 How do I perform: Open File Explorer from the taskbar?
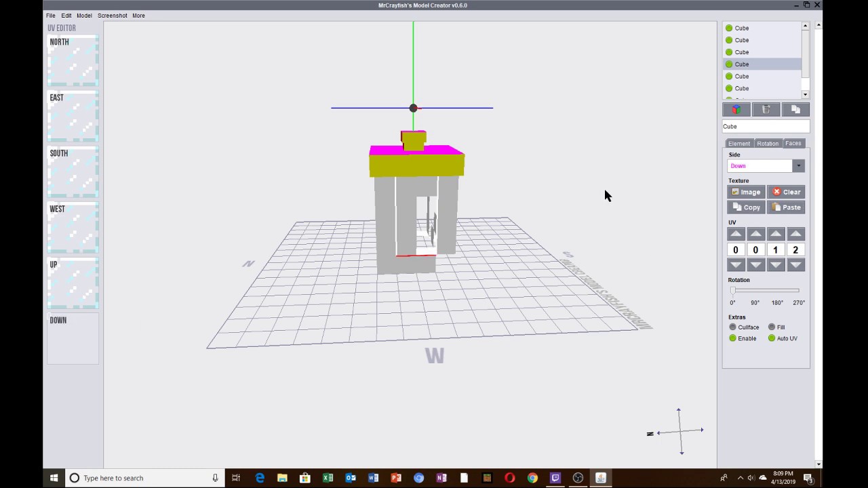(x=282, y=478)
